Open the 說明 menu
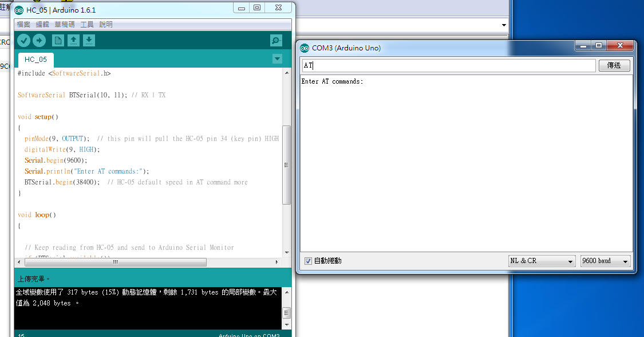Screen dimensions: 644x337 (105, 25)
